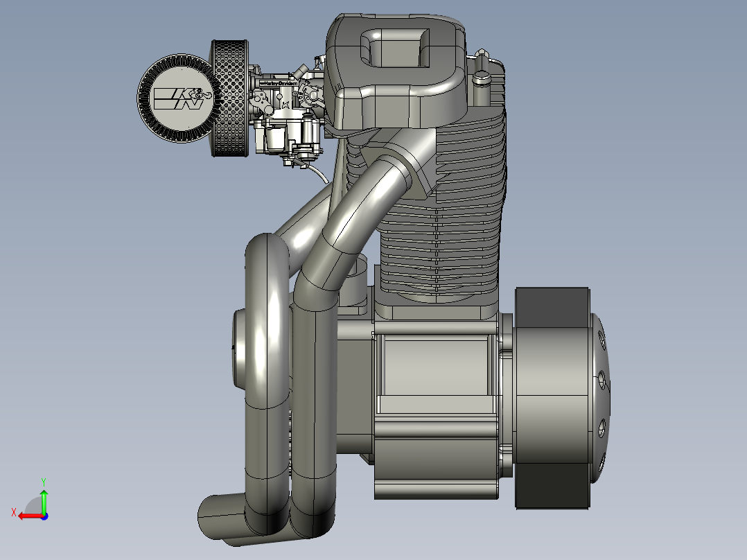Select the perforated air filter mesh ring
747x560 pixels.
click(229, 98)
